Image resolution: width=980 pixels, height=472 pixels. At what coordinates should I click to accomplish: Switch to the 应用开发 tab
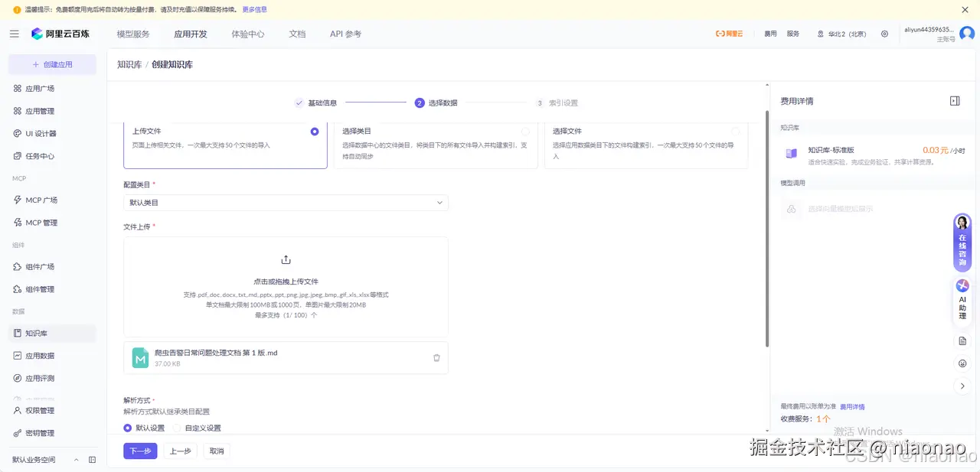coord(190,34)
